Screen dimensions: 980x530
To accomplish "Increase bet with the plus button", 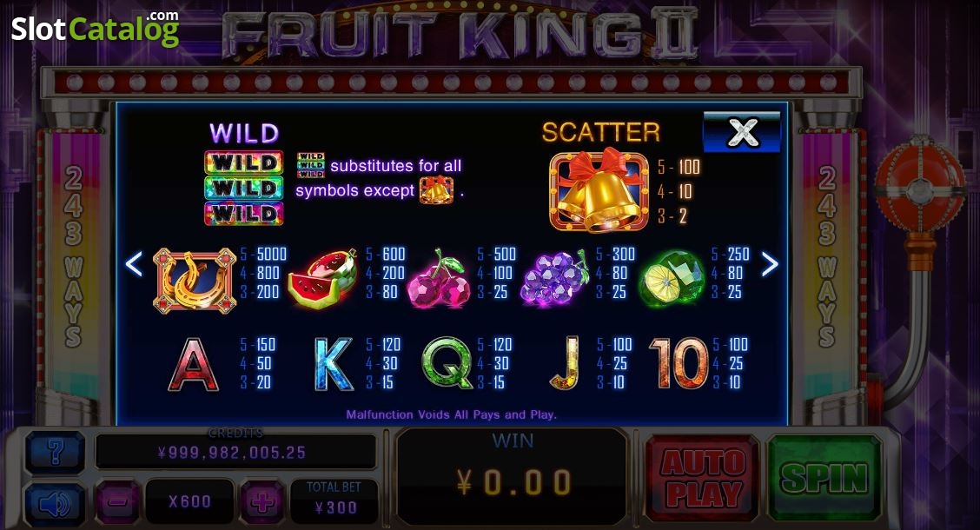I will pos(262,501).
